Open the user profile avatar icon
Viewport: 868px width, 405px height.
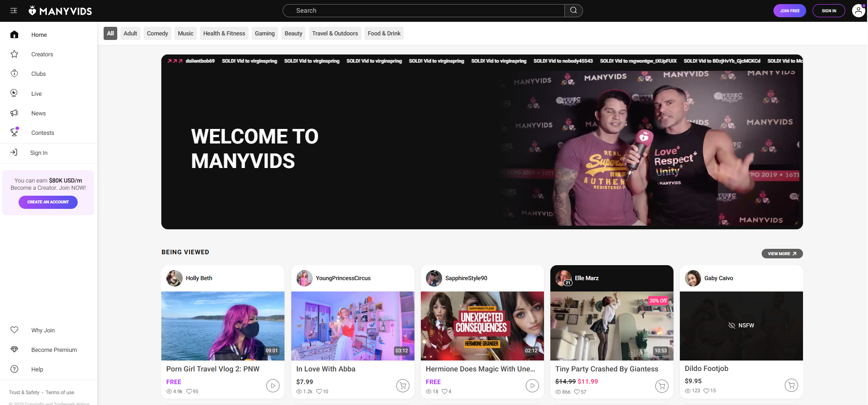pyautogui.click(x=858, y=10)
